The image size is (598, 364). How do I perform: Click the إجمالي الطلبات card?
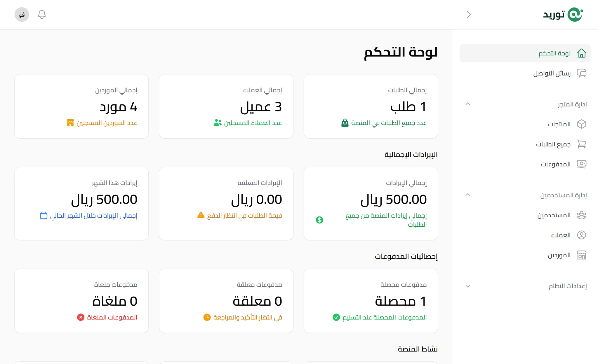(x=370, y=106)
